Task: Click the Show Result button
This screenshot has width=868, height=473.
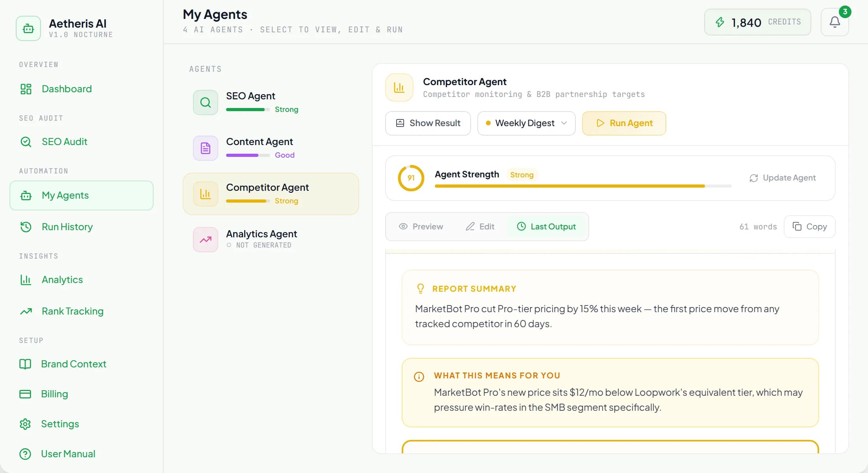Action: (x=428, y=123)
